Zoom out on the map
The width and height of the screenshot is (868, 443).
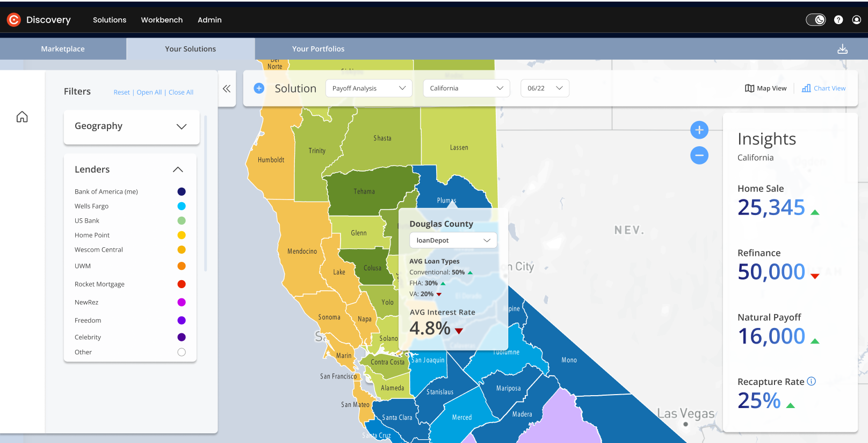coord(699,155)
